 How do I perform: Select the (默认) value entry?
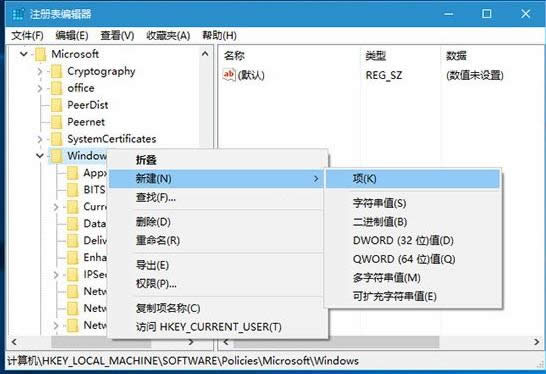(251, 75)
